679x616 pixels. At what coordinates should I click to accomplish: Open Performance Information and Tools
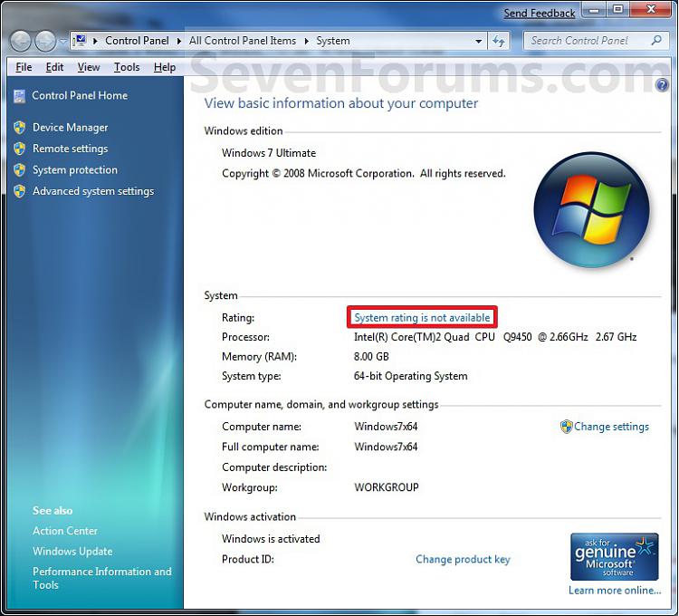coord(101,578)
